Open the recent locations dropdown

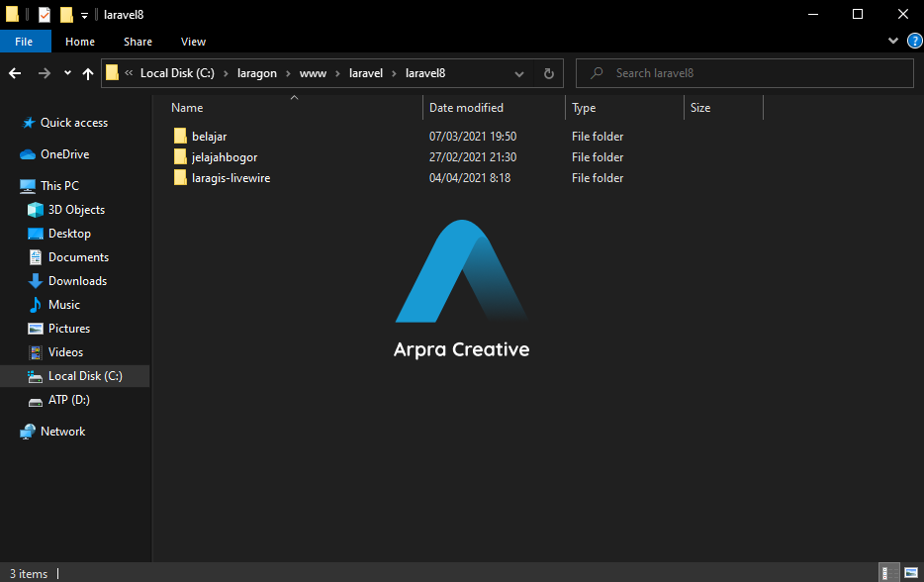coord(67,73)
